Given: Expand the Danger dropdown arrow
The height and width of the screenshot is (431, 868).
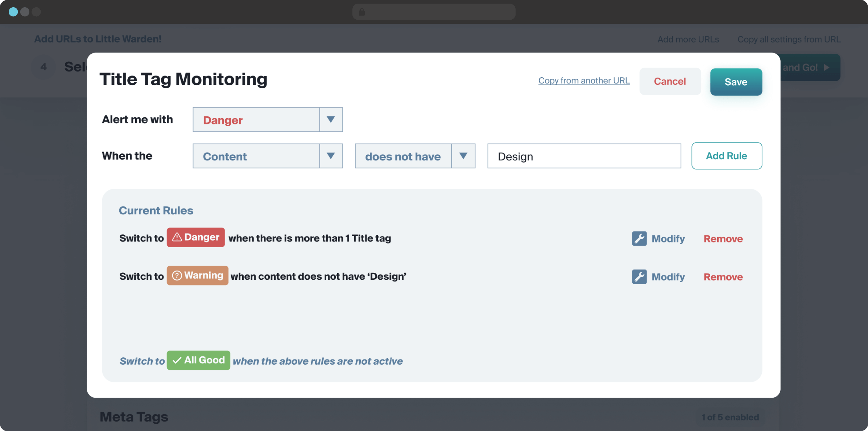Looking at the screenshot, I should pos(331,119).
